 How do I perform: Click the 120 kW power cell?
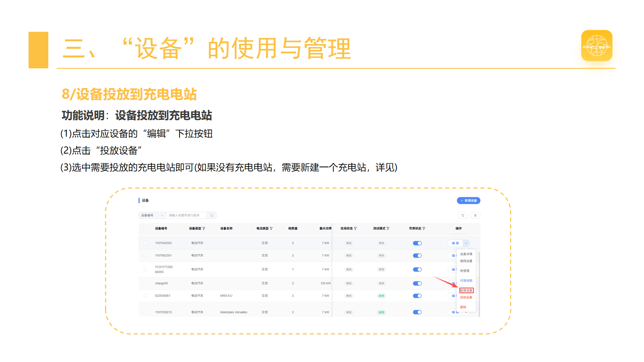click(x=326, y=283)
